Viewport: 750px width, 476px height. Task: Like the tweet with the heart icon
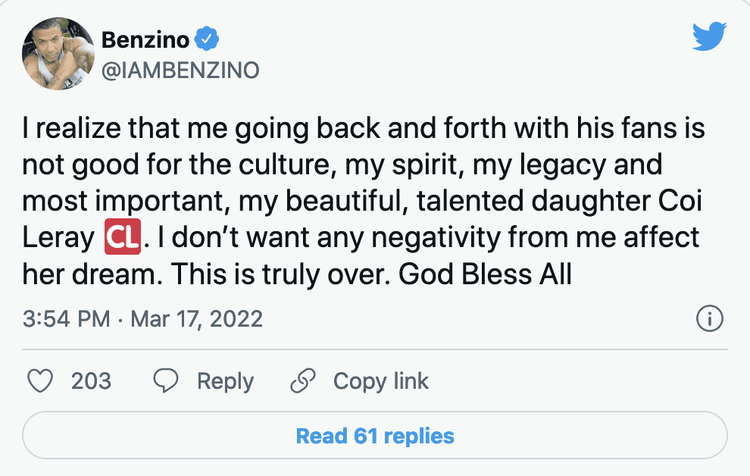(41, 381)
